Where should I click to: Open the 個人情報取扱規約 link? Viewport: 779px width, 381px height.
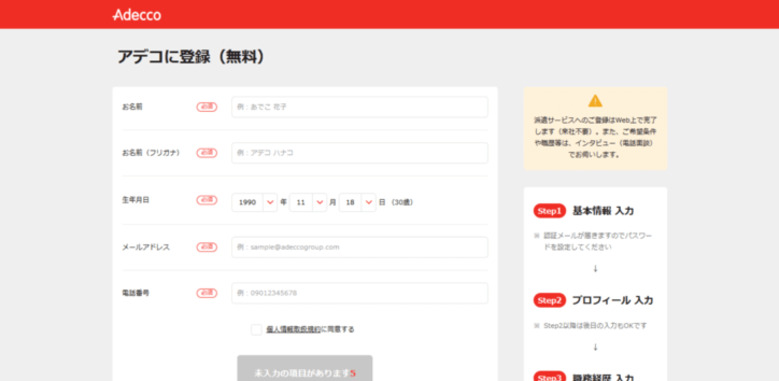tap(294, 329)
